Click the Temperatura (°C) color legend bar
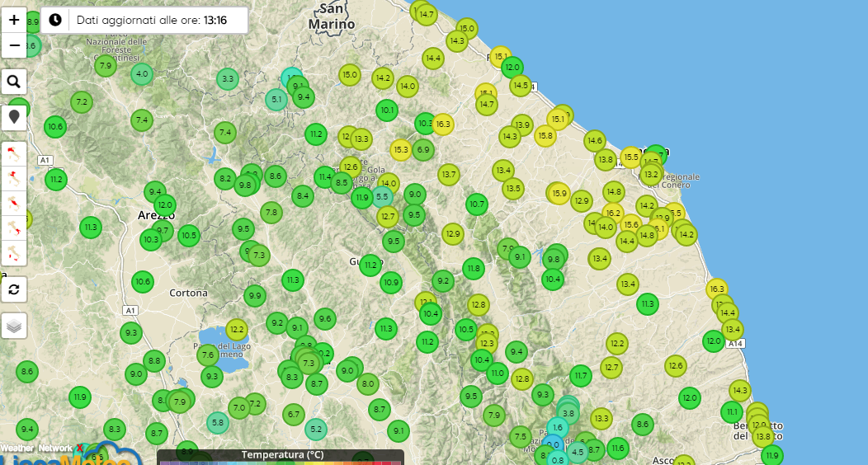Screen dimensions: 868x465 point(281,455)
